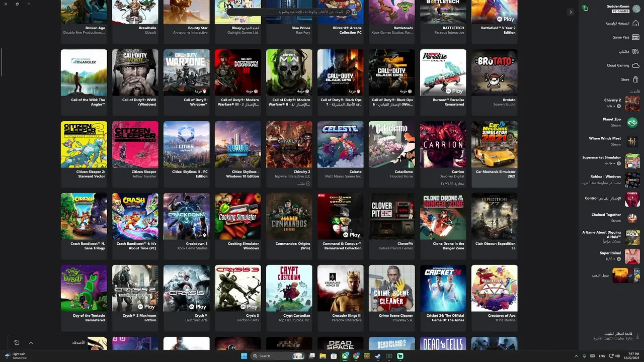This screenshot has width=644, height=362.
Task: Click the 'Broken Age' game title text
Action: pos(95,28)
